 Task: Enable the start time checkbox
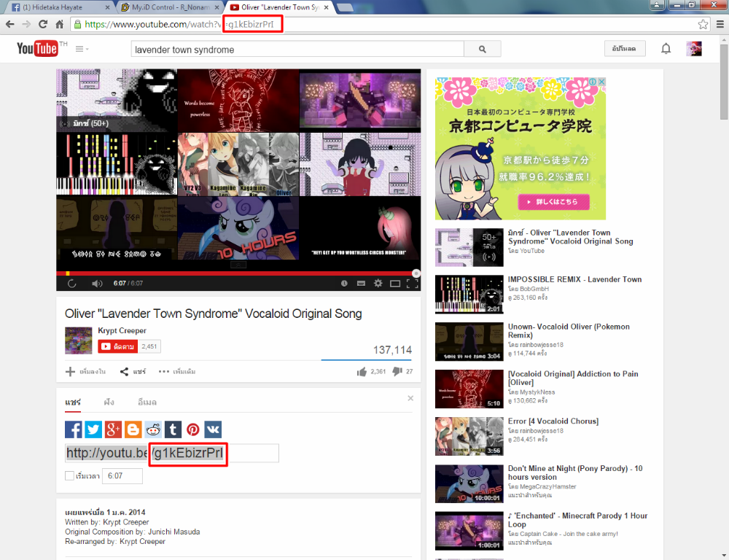(69, 476)
